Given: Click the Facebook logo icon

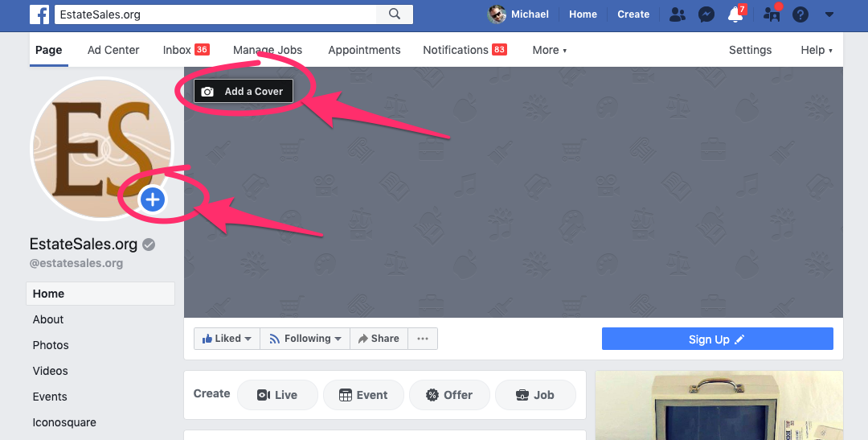Looking at the screenshot, I should (39, 14).
